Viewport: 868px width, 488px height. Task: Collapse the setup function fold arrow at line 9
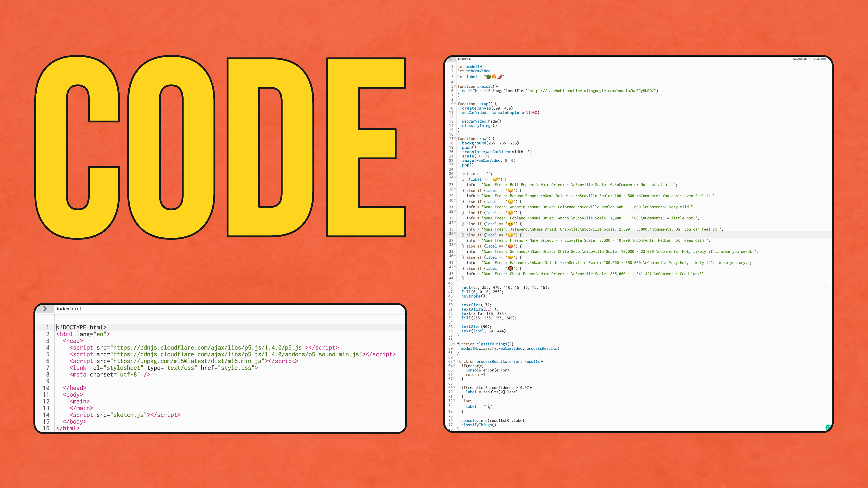[455, 104]
